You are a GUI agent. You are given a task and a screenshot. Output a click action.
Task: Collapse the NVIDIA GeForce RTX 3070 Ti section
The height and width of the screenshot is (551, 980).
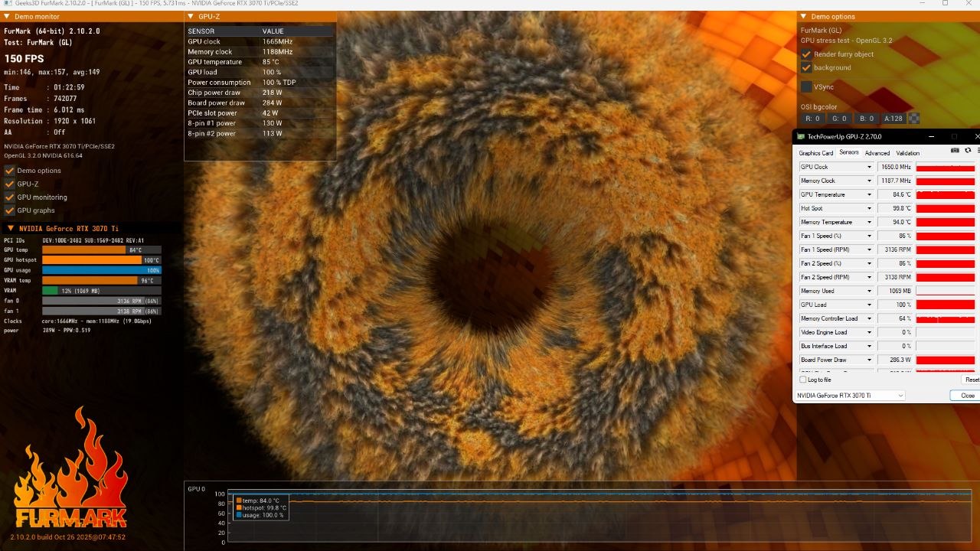pos(10,228)
